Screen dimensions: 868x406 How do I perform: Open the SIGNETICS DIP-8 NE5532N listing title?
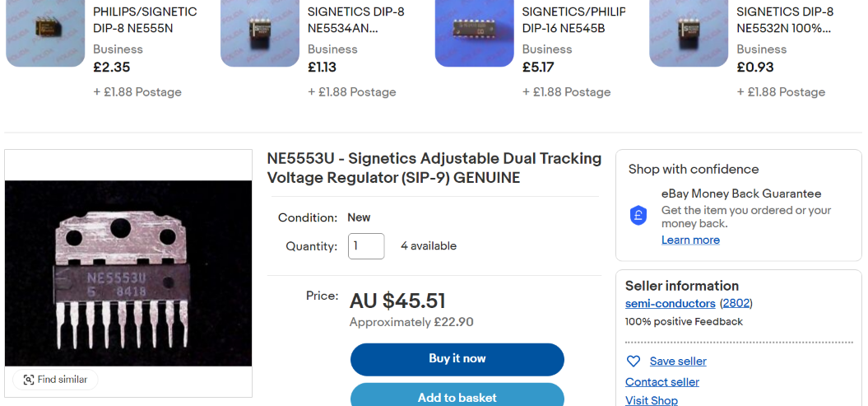tap(785, 20)
